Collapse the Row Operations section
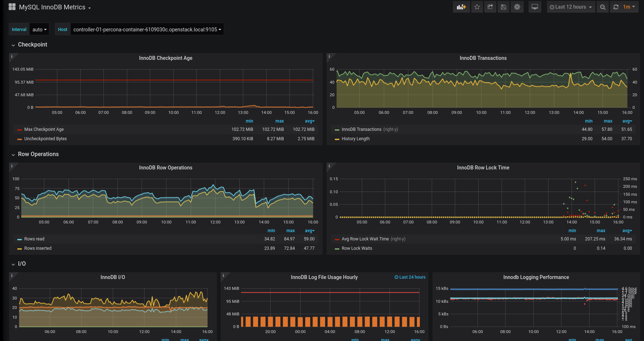 38,154
